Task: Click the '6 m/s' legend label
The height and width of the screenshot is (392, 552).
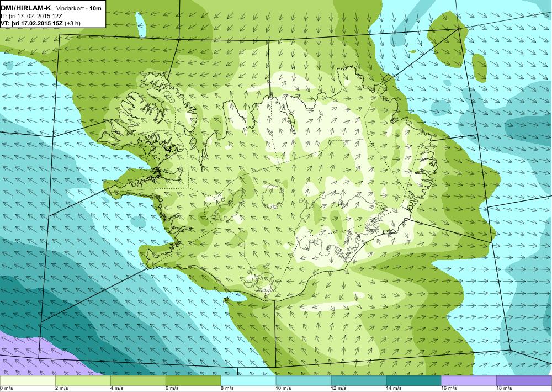Action: pos(172,389)
